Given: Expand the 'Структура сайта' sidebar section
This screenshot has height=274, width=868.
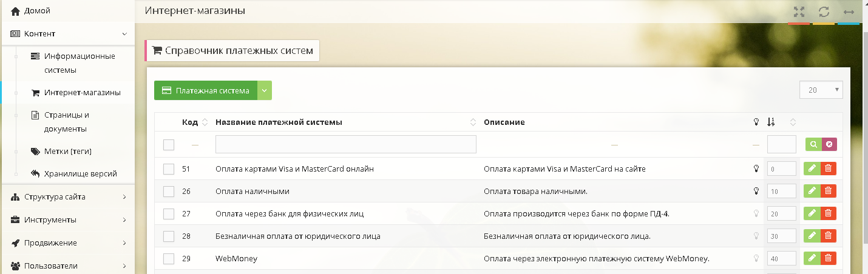Looking at the screenshot, I should pyautogui.click(x=67, y=196).
